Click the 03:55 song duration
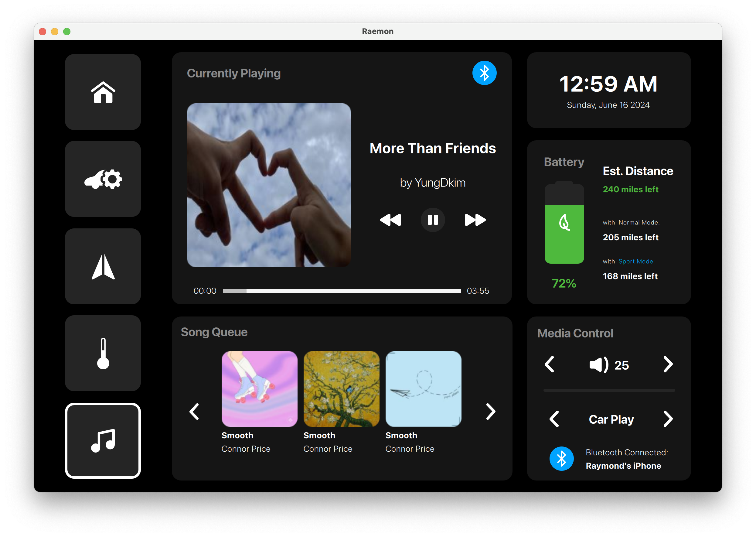This screenshot has height=537, width=756. (478, 291)
